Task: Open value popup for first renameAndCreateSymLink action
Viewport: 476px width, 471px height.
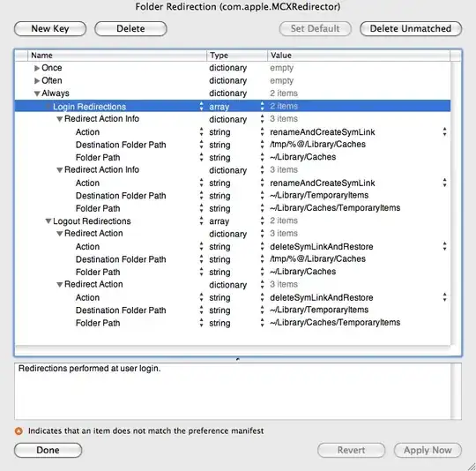Action: pos(444,131)
